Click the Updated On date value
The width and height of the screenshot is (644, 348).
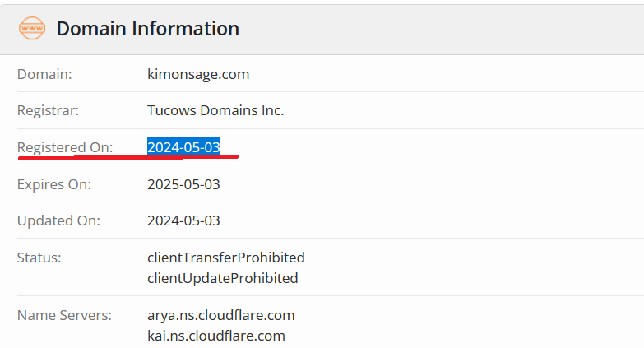(183, 220)
